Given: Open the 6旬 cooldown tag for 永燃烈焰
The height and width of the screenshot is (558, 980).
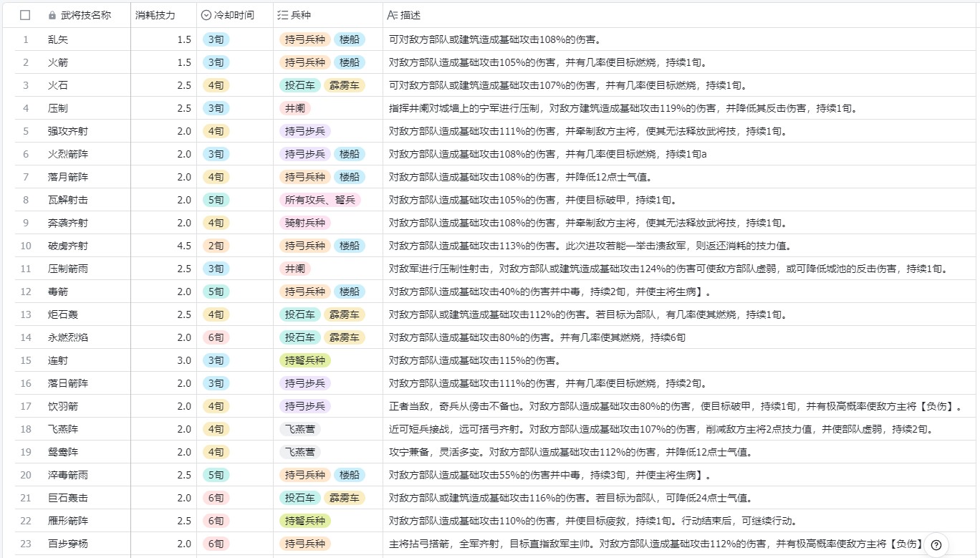Looking at the screenshot, I should [216, 337].
